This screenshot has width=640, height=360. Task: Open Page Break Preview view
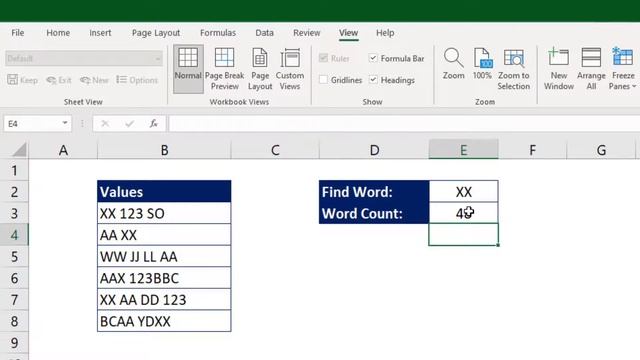[224, 69]
